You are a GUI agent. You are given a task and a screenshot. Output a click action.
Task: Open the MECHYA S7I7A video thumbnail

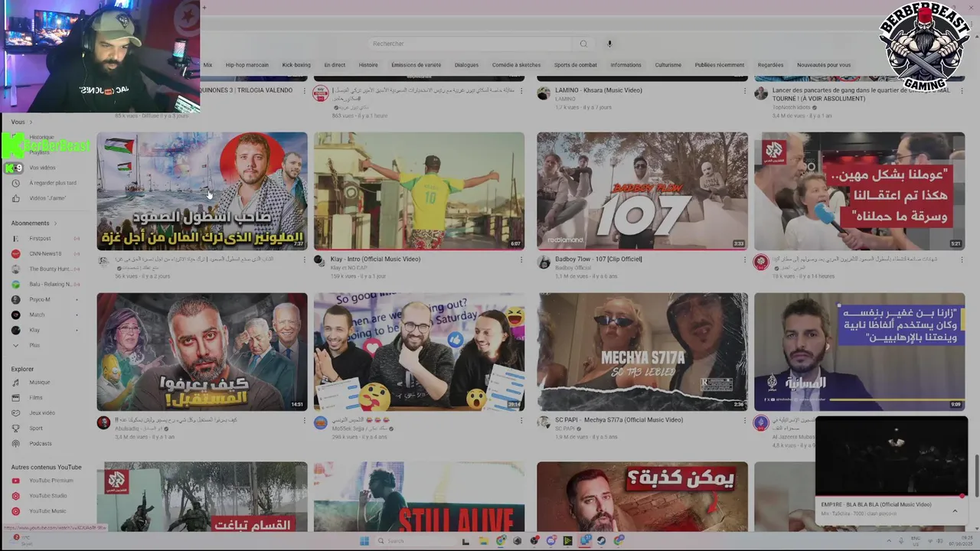642,352
